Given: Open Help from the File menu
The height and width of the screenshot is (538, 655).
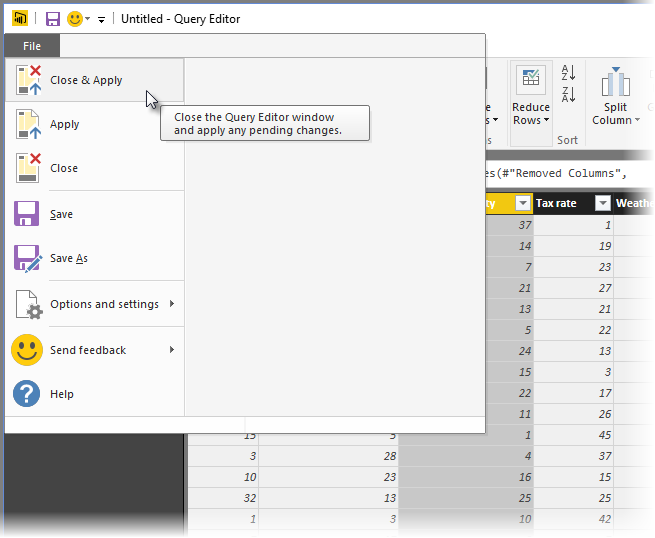Looking at the screenshot, I should coord(62,394).
